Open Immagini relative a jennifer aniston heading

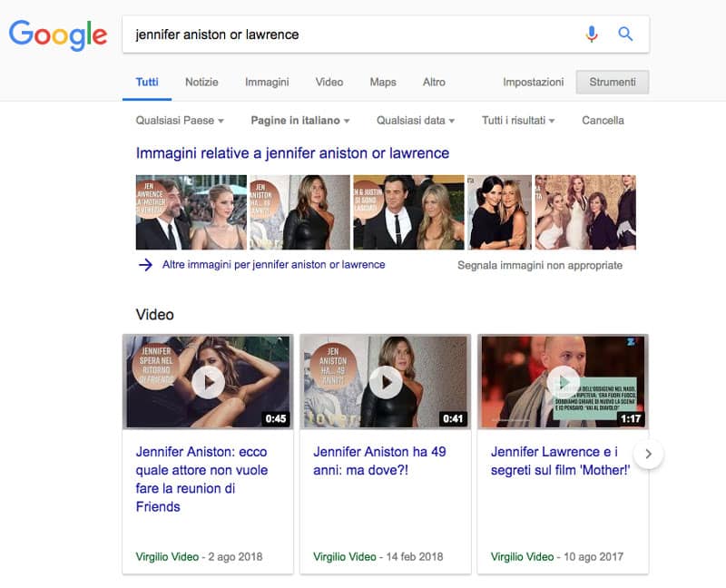(x=292, y=153)
